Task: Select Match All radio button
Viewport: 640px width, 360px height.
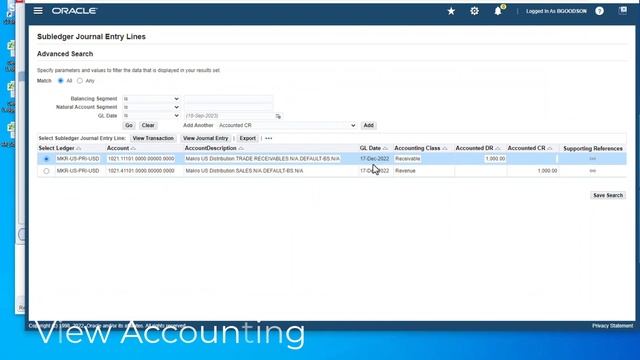Action: (60, 81)
